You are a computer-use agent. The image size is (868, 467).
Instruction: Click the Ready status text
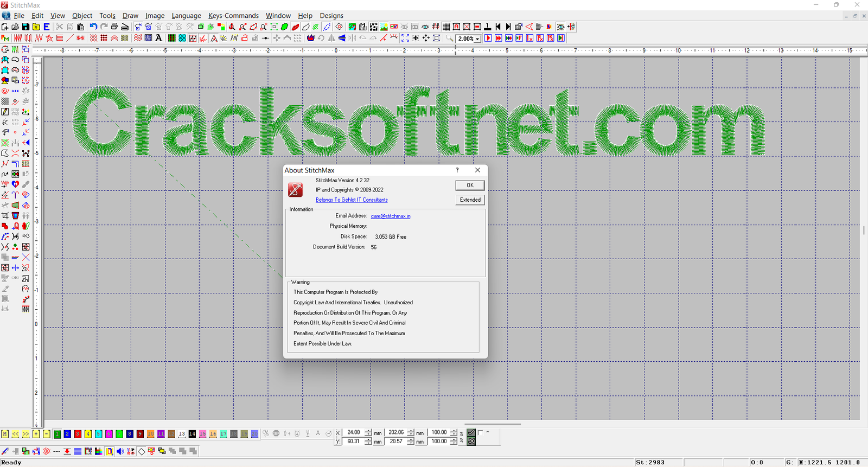[11, 463]
